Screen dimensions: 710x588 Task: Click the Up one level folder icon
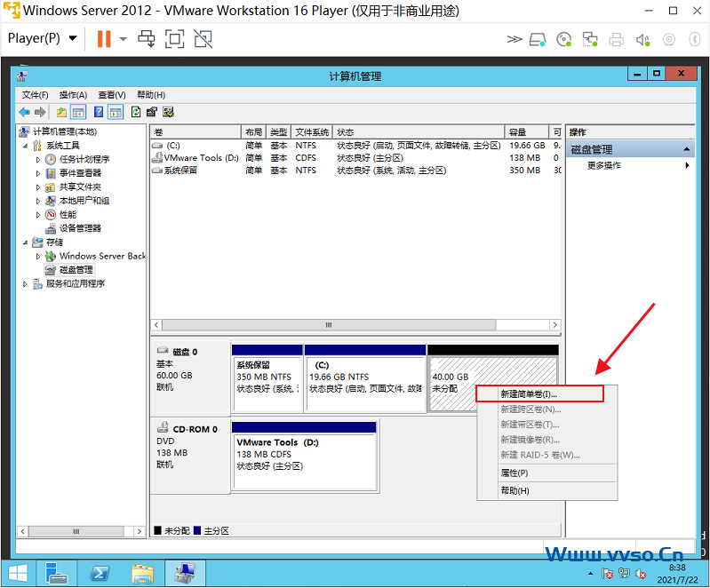[x=61, y=112]
